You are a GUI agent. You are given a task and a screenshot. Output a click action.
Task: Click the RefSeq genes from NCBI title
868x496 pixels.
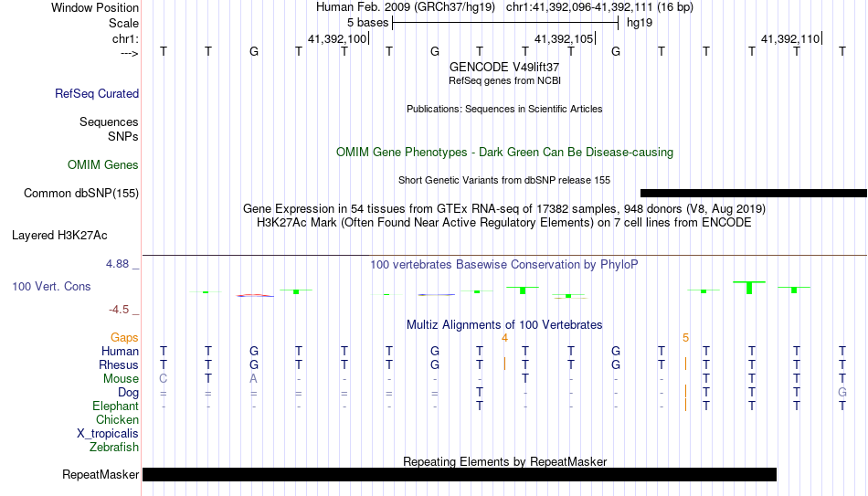pyautogui.click(x=505, y=80)
